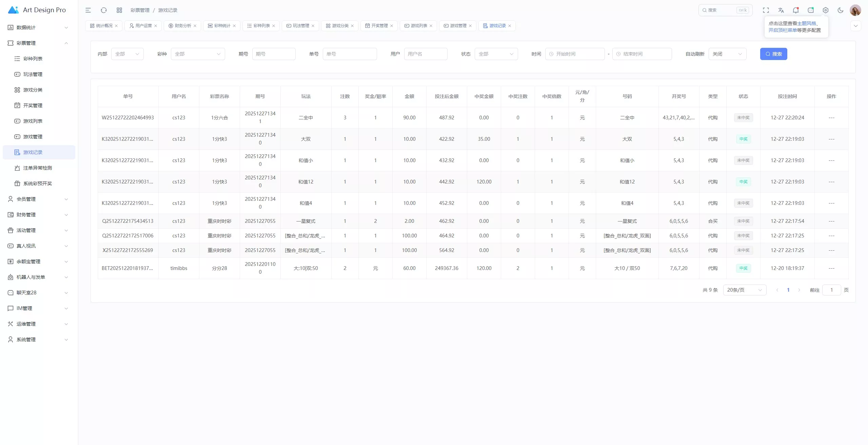Click the refresh page icon in header
Image resolution: width=868 pixels, height=445 pixels.
coord(104,10)
